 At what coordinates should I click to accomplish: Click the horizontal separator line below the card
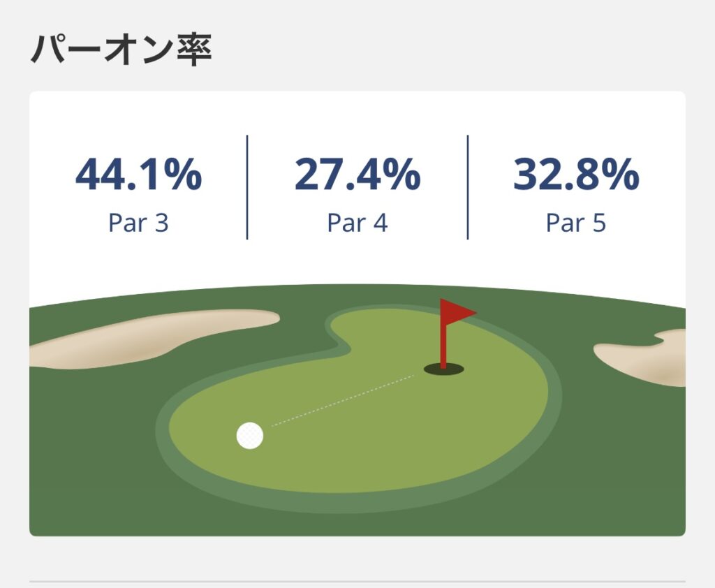point(357,581)
